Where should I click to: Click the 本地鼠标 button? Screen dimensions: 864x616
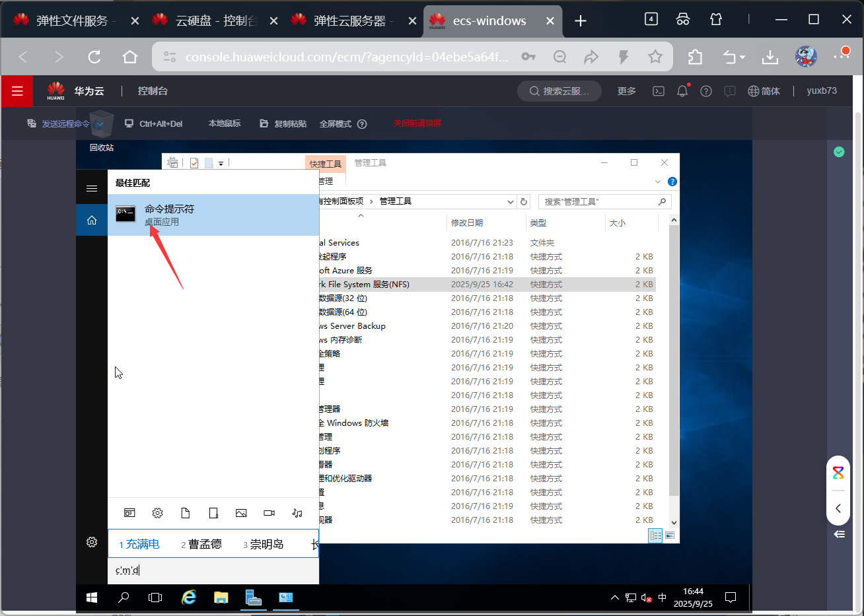(x=225, y=123)
